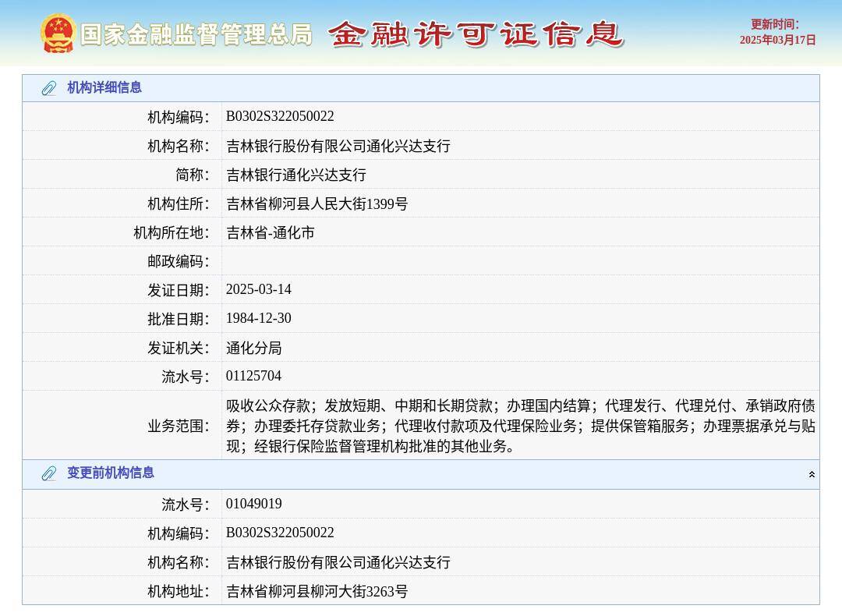Select the 机构编码 value B0302S322050022
This screenshot has width=842, height=616.
[x=281, y=116]
